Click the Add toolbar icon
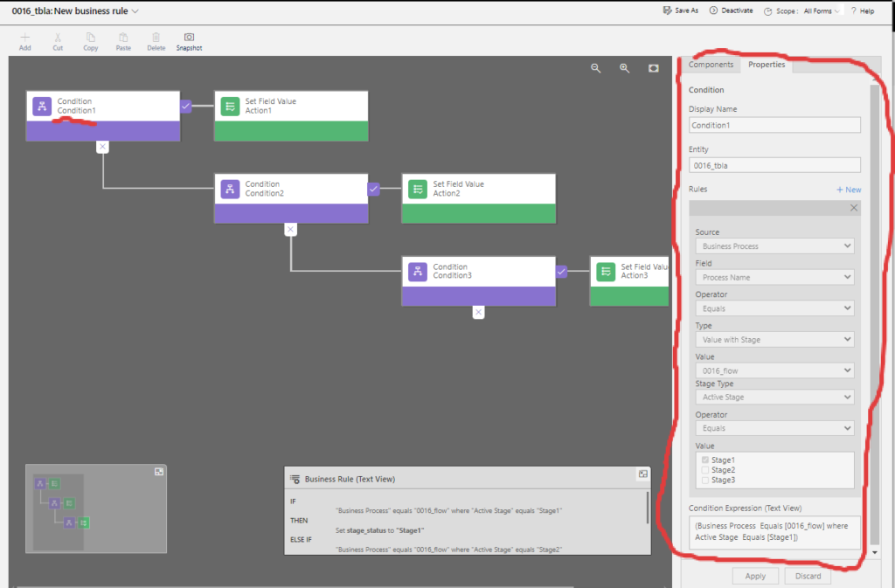895x588 pixels. 24,38
